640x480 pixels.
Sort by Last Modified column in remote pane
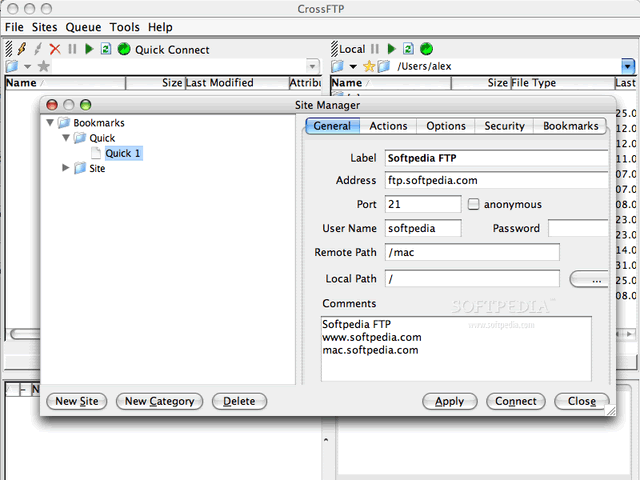[x=237, y=83]
